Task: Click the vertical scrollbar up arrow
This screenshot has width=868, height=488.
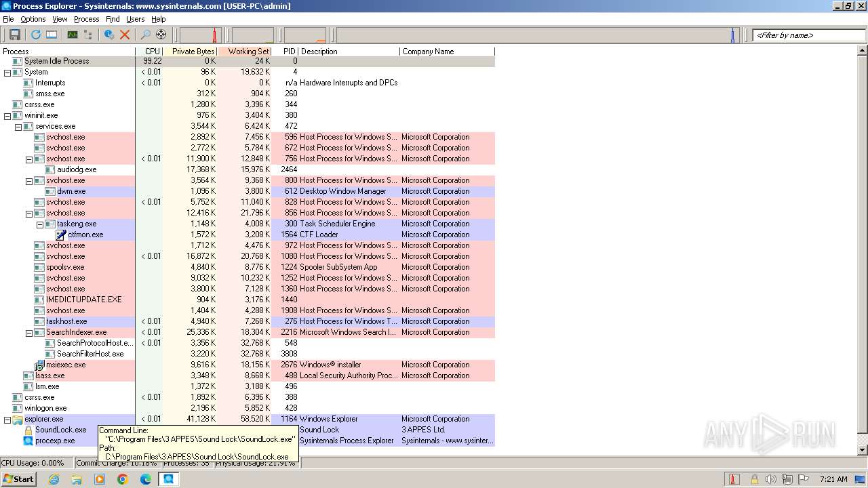Action: click(x=863, y=51)
